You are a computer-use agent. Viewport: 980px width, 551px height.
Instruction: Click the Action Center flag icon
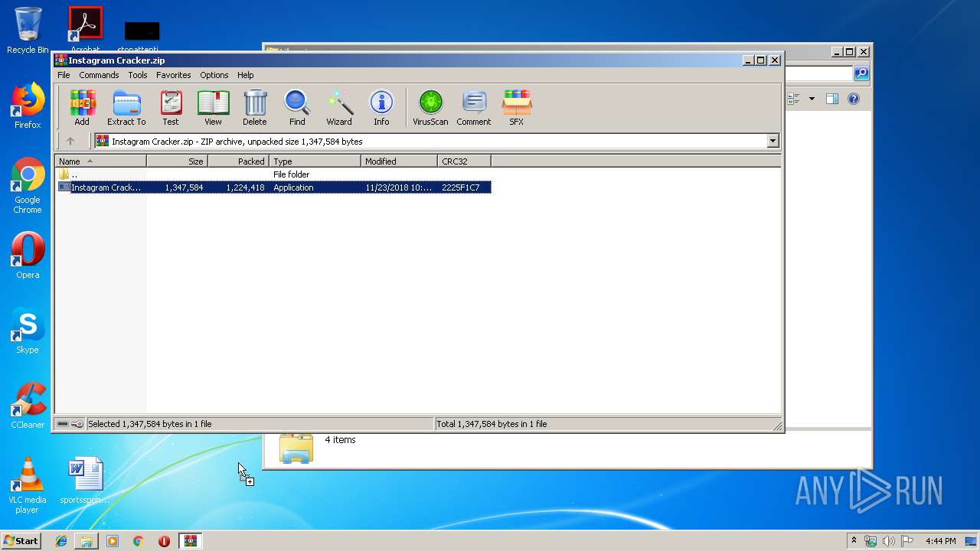tap(907, 541)
